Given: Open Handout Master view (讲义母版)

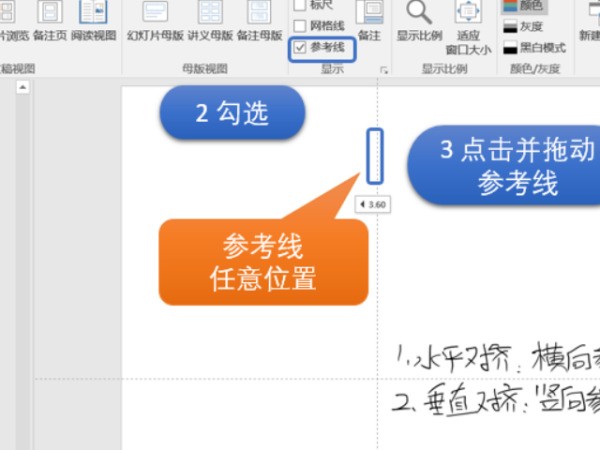Looking at the screenshot, I should point(210,21).
